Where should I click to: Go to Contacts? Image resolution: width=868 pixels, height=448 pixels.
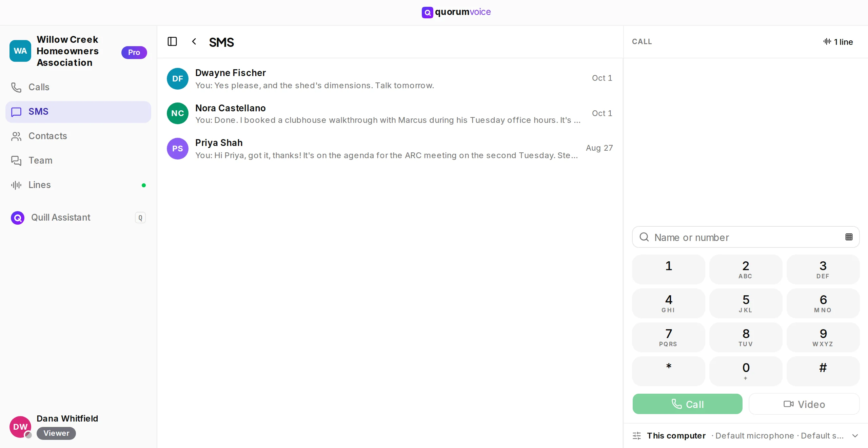click(78, 136)
